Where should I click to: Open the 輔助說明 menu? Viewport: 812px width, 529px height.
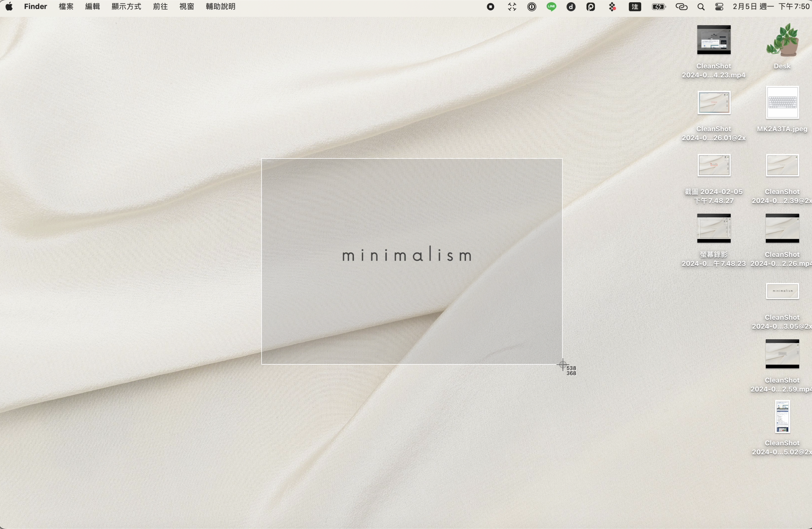(x=220, y=7)
